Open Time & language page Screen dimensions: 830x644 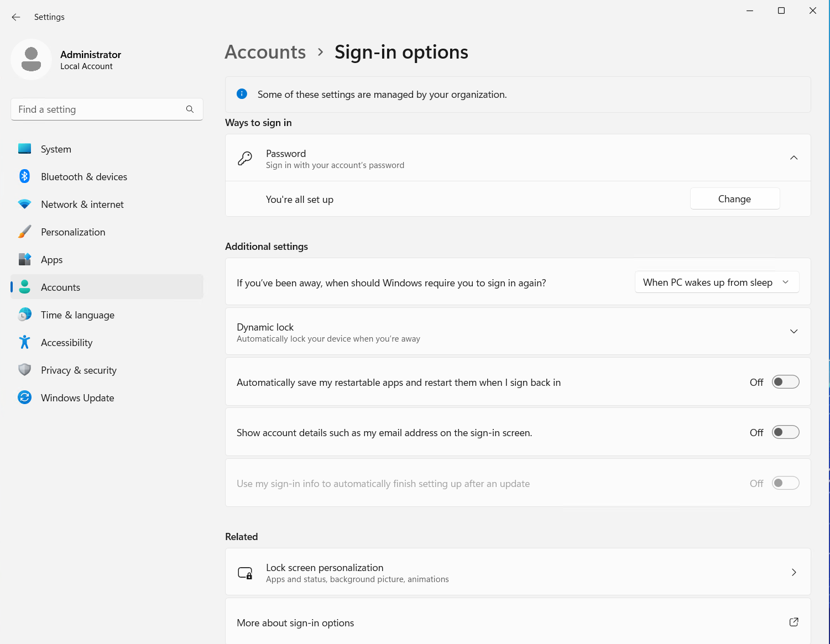click(107, 315)
